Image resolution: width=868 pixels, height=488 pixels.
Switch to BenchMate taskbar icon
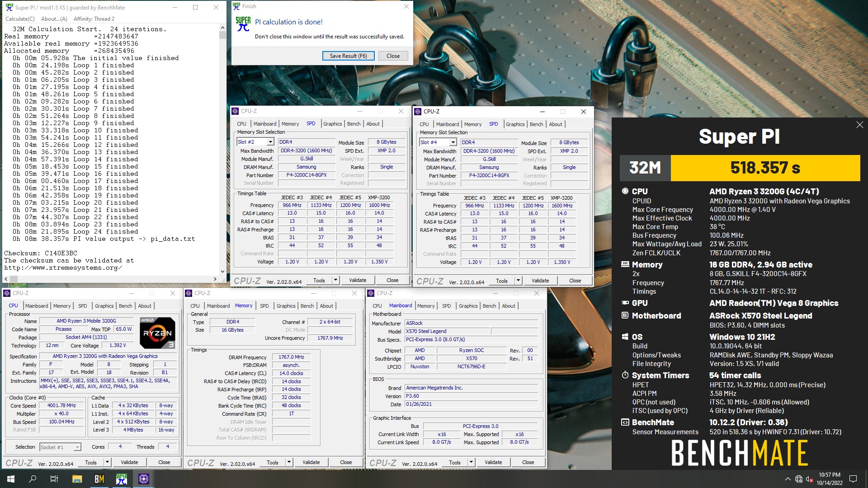tap(99, 479)
